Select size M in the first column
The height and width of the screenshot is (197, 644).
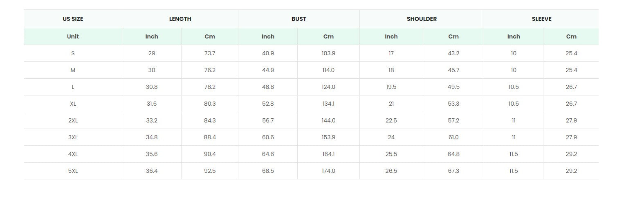click(73, 70)
